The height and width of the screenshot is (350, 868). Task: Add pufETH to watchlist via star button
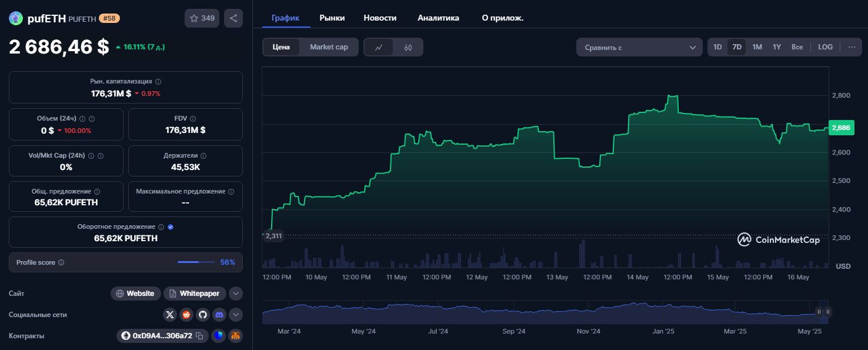tap(202, 18)
